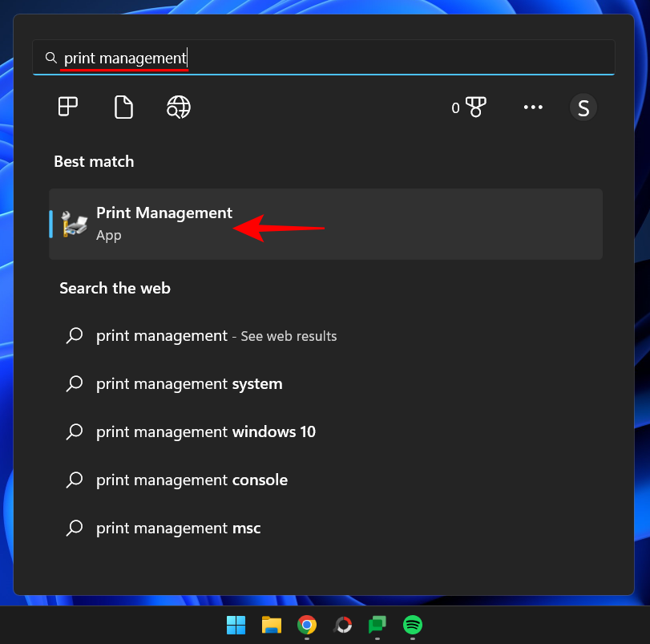Filter search results by Apps

(x=67, y=107)
